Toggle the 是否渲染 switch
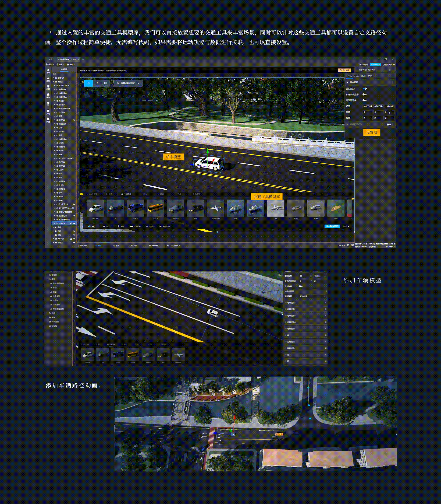 click(365, 88)
